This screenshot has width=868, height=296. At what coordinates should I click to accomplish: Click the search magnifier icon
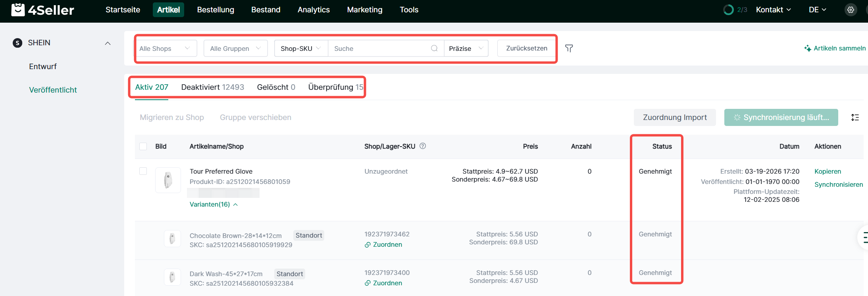[434, 48]
